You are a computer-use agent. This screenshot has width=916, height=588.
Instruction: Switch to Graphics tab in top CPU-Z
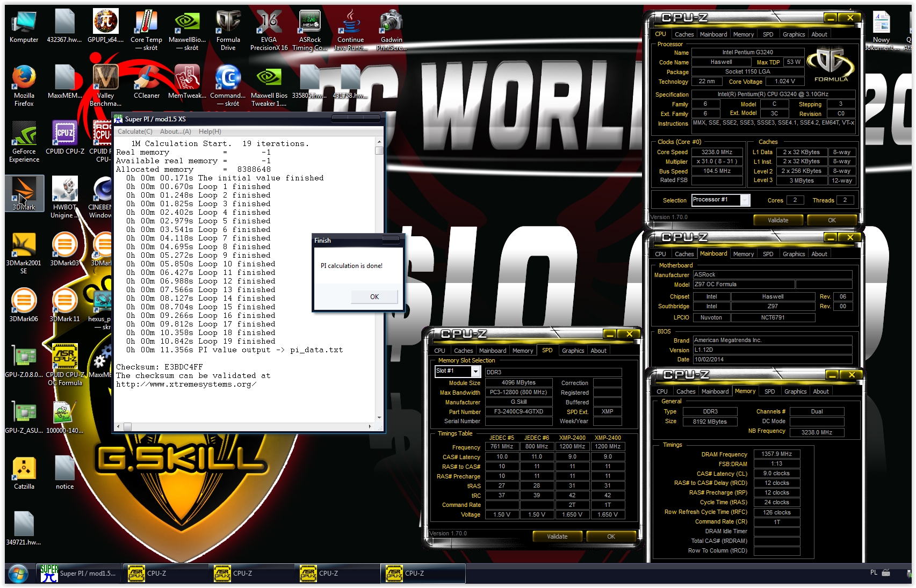(794, 34)
